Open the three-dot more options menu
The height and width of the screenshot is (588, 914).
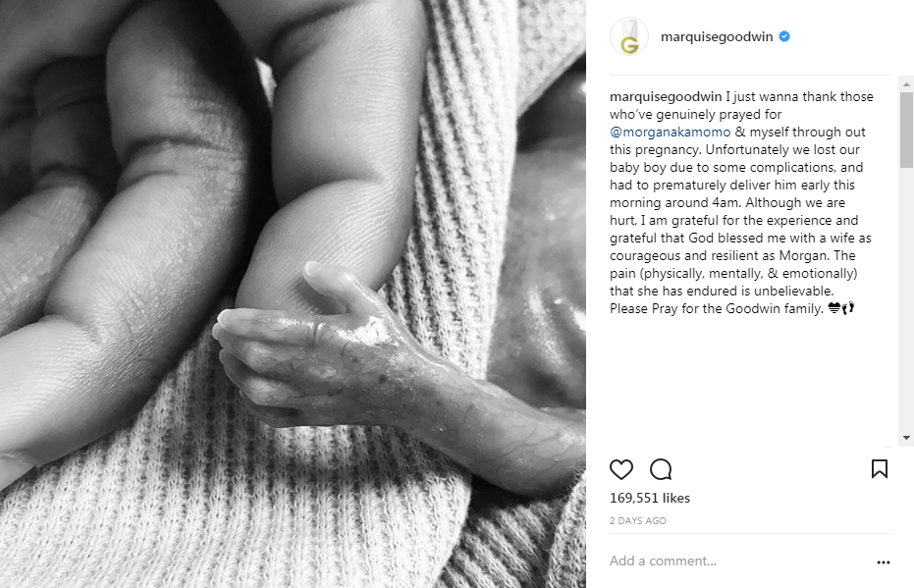click(x=884, y=562)
